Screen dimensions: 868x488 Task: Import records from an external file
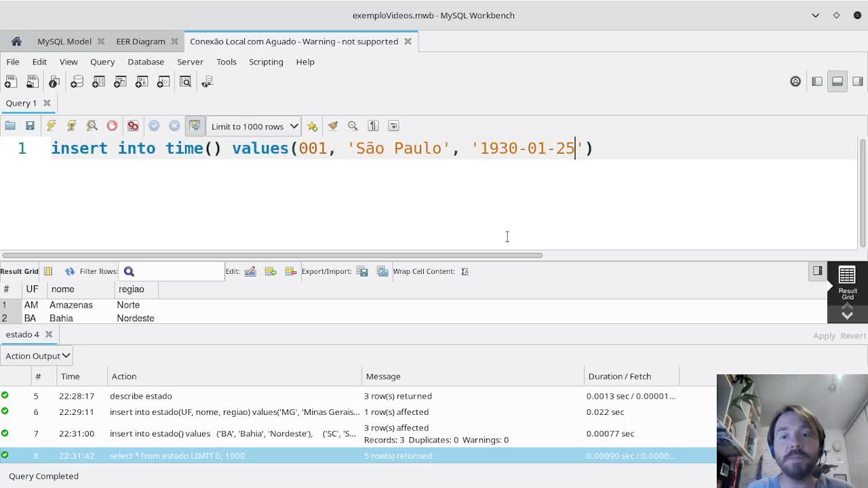coord(382,271)
